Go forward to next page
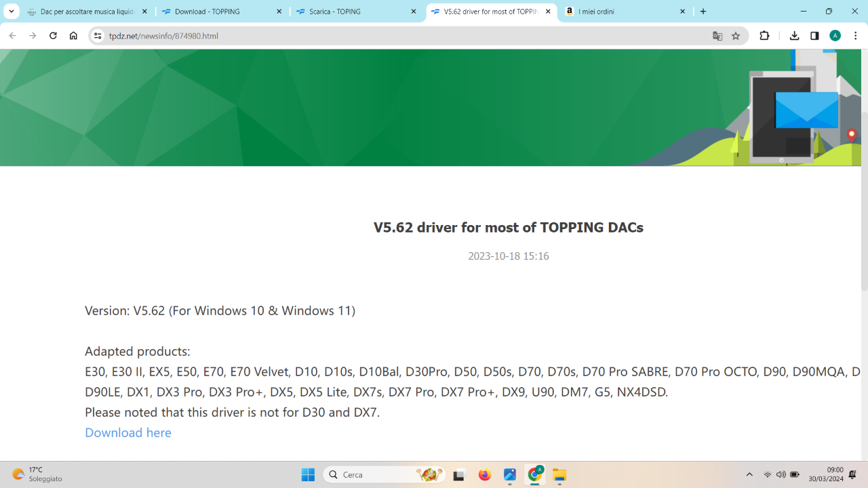This screenshot has height=488, width=868. pyautogui.click(x=33, y=36)
